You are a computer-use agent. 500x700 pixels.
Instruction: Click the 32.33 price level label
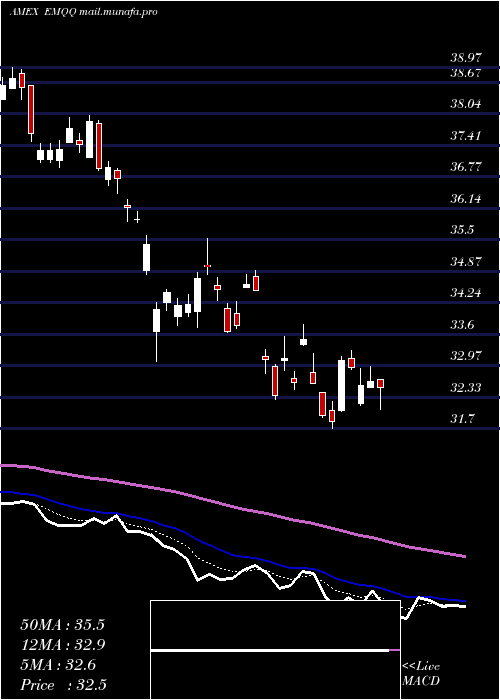pos(466,387)
